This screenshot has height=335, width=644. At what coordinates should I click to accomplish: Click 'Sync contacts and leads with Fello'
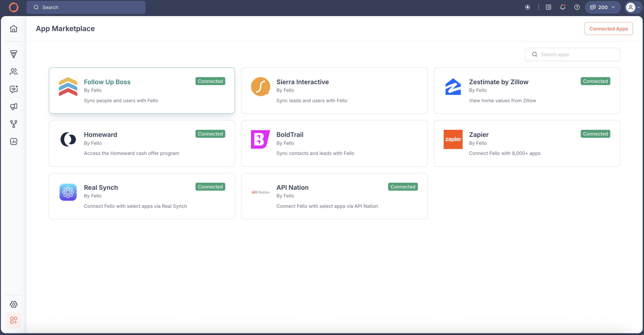[x=315, y=153]
